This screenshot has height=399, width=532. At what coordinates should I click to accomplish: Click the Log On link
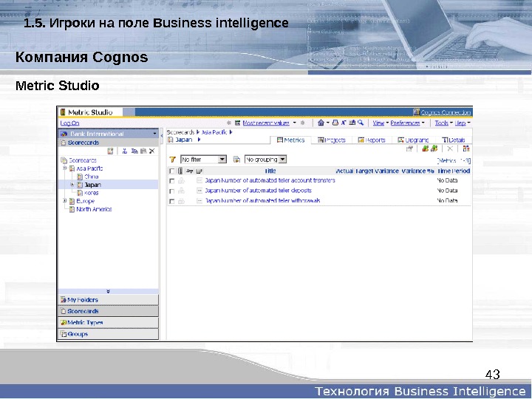pyautogui.click(x=70, y=123)
